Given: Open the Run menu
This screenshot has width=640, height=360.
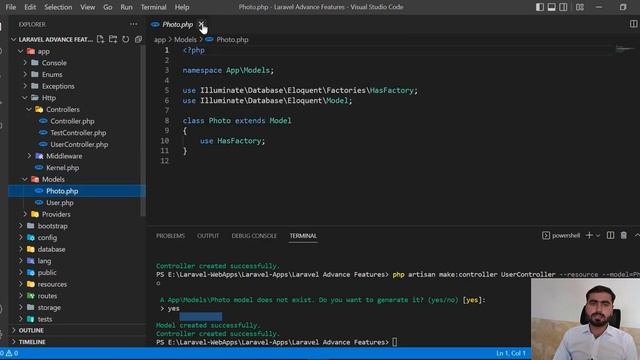Looking at the screenshot, I should point(126,7).
